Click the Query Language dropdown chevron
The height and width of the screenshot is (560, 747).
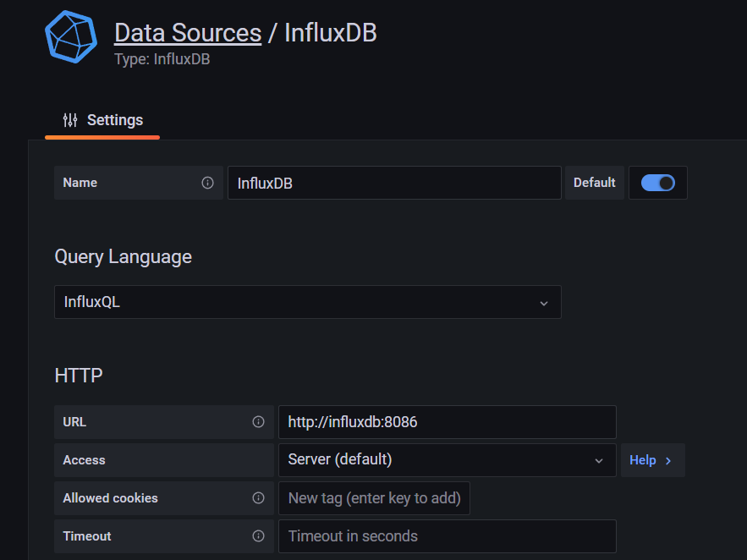click(x=544, y=303)
